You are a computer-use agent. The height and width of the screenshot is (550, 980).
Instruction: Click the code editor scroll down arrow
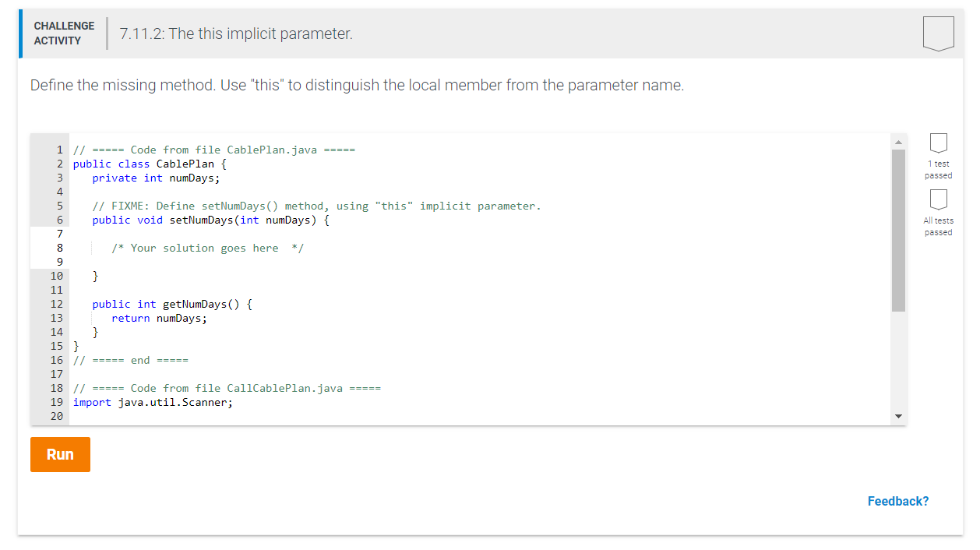tap(898, 417)
